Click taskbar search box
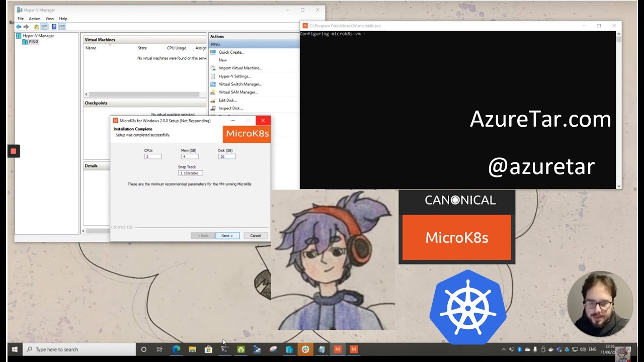 coord(79,349)
